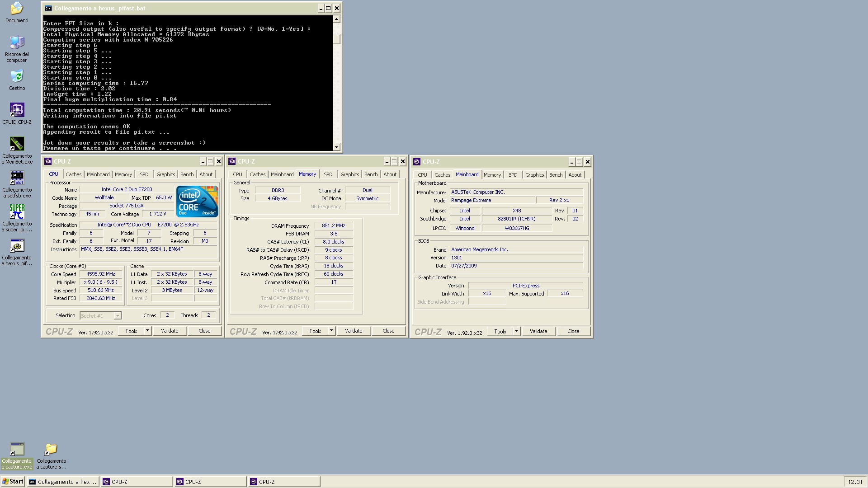Viewport: 868px width, 488px height.
Task: Launch Collegamento a setfsb.exe shortcut
Action: point(17,178)
